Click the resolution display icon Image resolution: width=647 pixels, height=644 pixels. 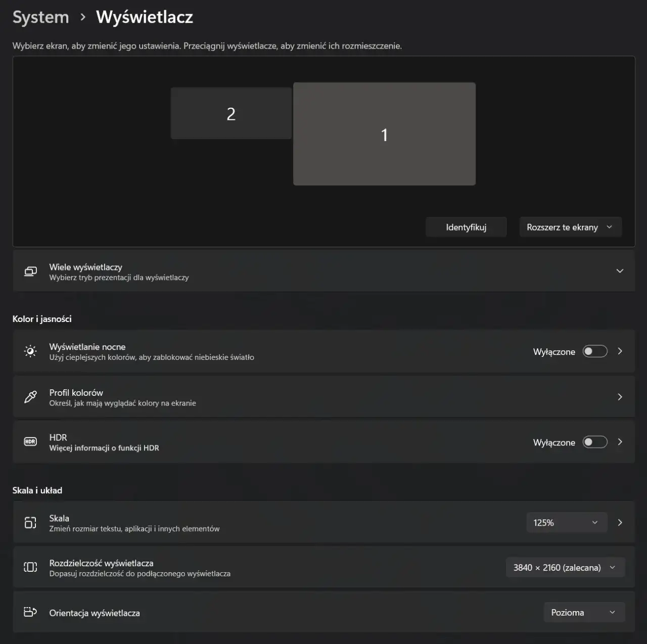coord(30,567)
